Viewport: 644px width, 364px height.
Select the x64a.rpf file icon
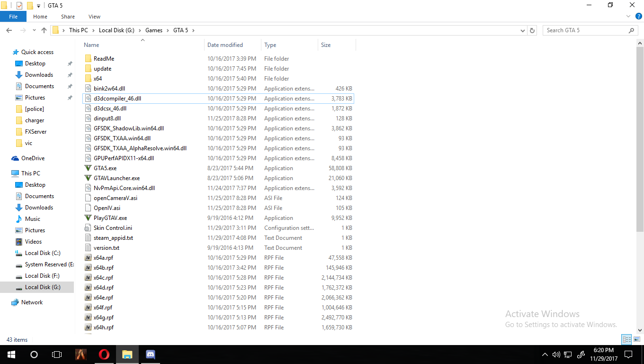[x=88, y=258]
